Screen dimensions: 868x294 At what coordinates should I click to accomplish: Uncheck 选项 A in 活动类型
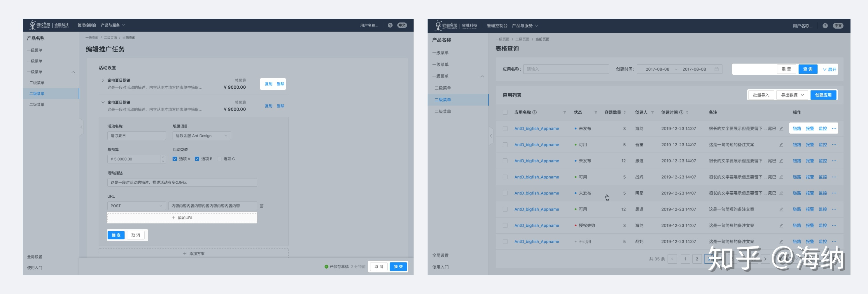174,159
